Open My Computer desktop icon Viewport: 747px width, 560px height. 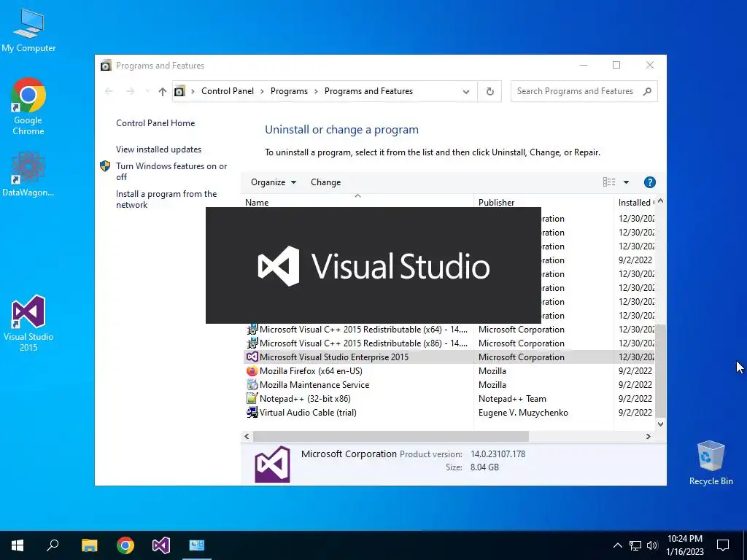28,31
